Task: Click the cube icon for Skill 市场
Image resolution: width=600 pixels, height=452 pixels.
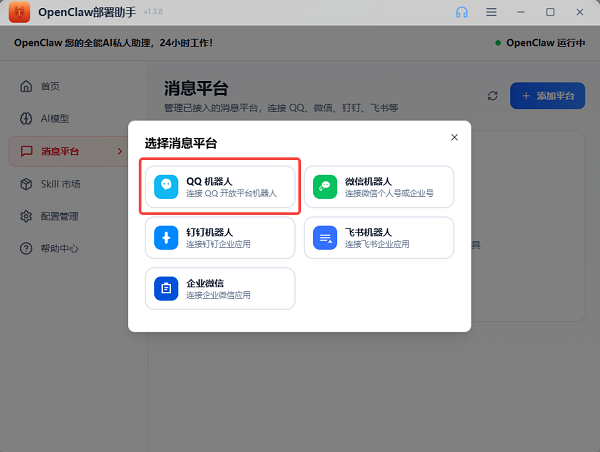Action: [26, 184]
